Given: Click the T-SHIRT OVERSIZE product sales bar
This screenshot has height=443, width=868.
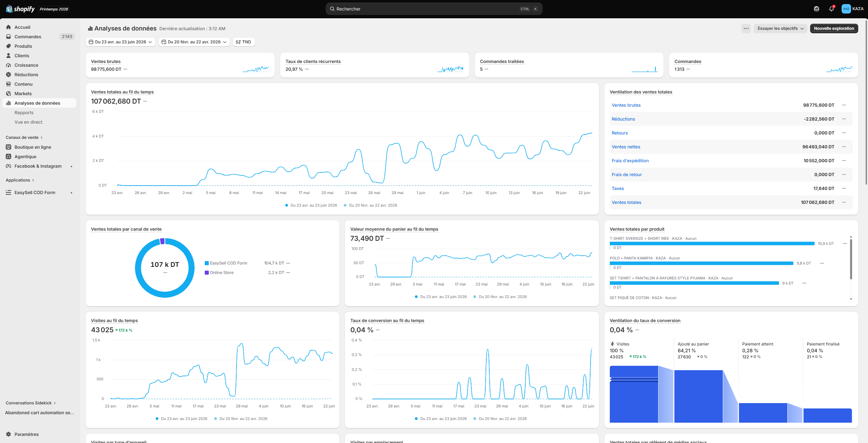Looking at the screenshot, I should (712, 244).
